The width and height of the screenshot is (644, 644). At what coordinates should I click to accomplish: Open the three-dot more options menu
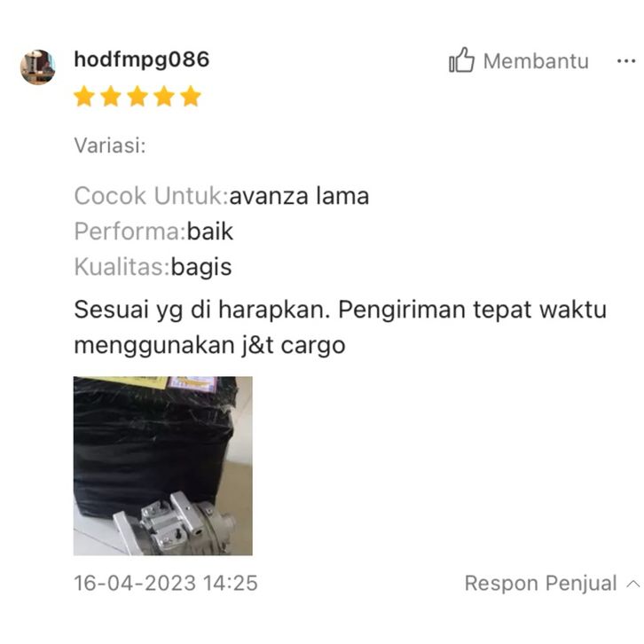pos(626,61)
